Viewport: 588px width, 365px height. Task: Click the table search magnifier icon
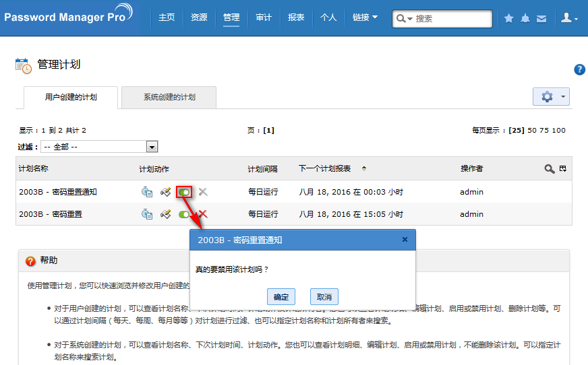pyautogui.click(x=550, y=169)
